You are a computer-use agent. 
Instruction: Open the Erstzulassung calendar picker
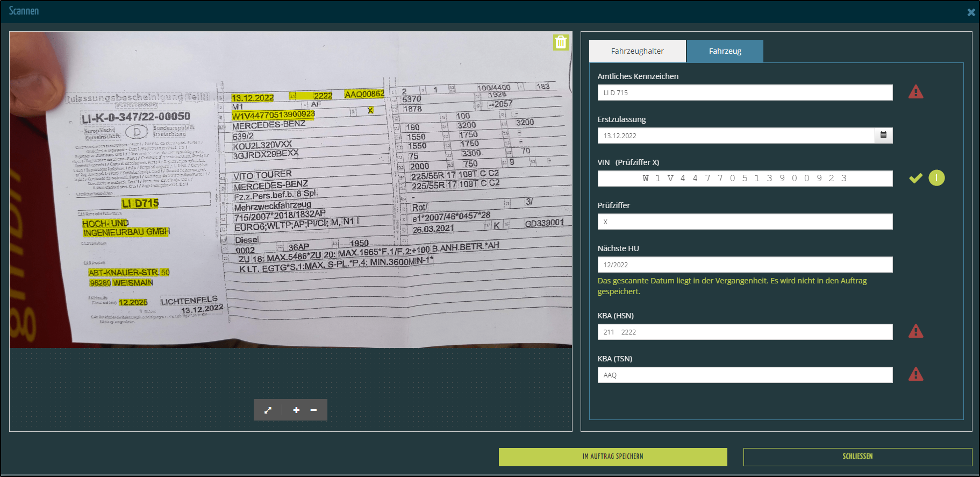tap(883, 135)
